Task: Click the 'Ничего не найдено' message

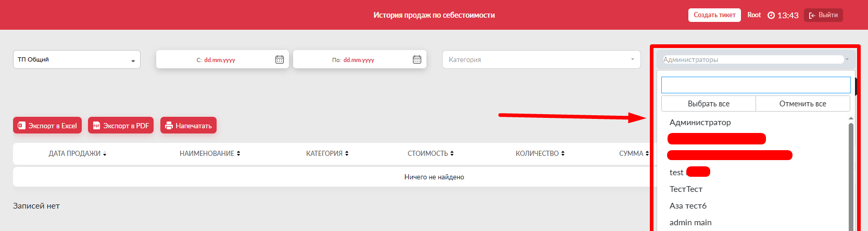Action: pyautogui.click(x=434, y=177)
